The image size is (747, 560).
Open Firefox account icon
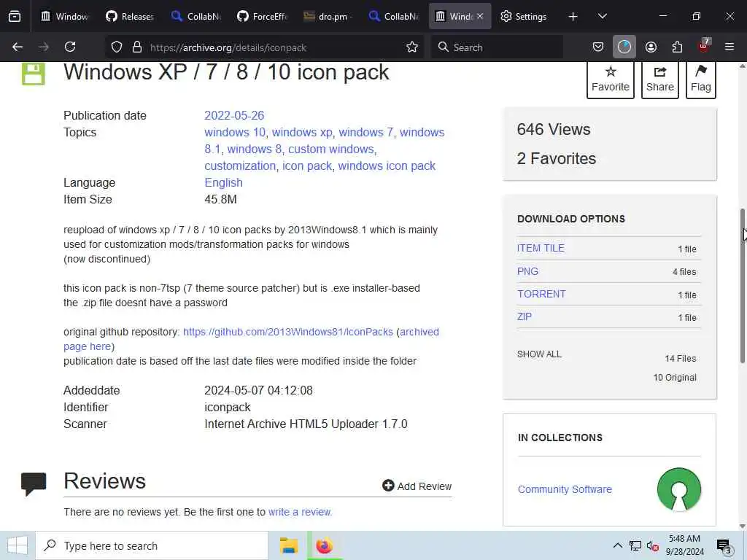[x=651, y=47]
